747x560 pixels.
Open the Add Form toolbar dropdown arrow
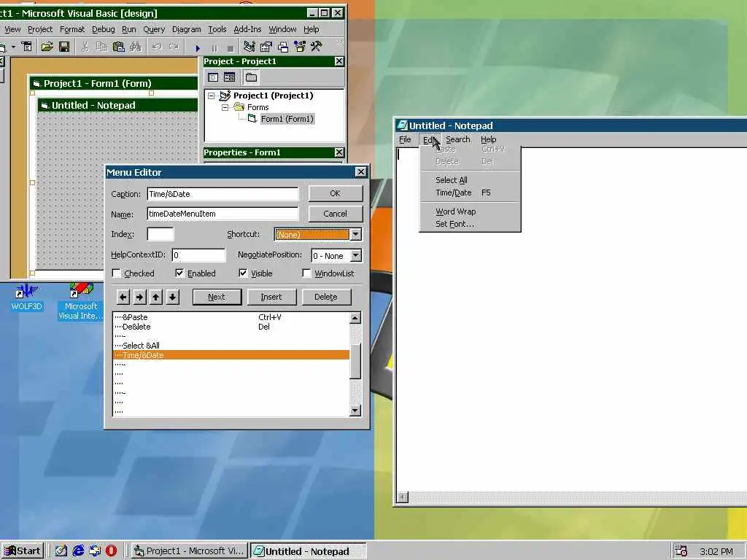13,47
